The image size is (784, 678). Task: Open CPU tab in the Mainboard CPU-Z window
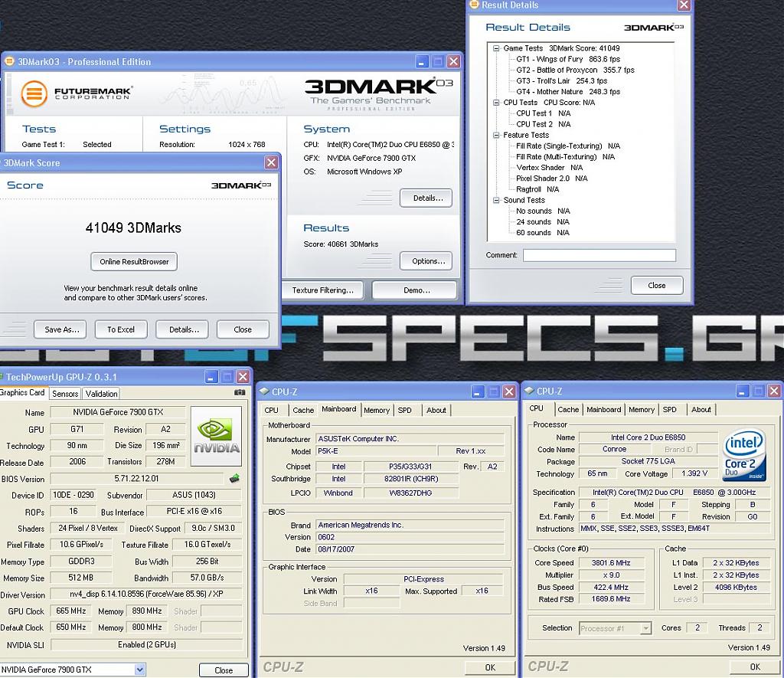click(x=272, y=411)
